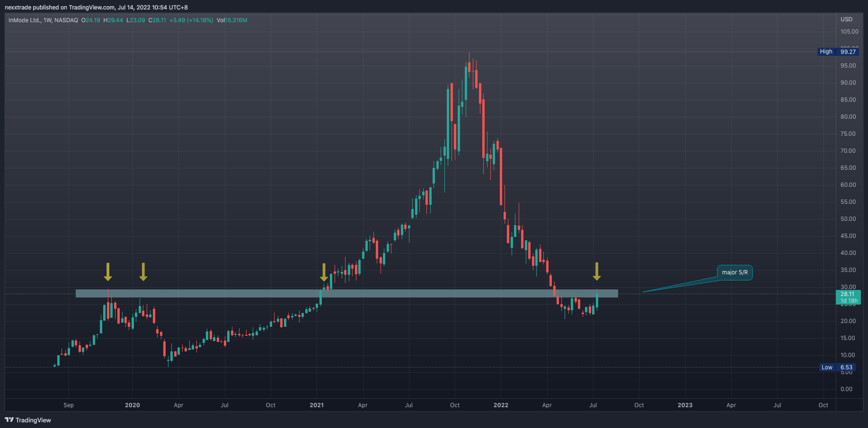The width and height of the screenshot is (868, 428).
Task: Click the '40.00' price axis label
Action: [848, 253]
